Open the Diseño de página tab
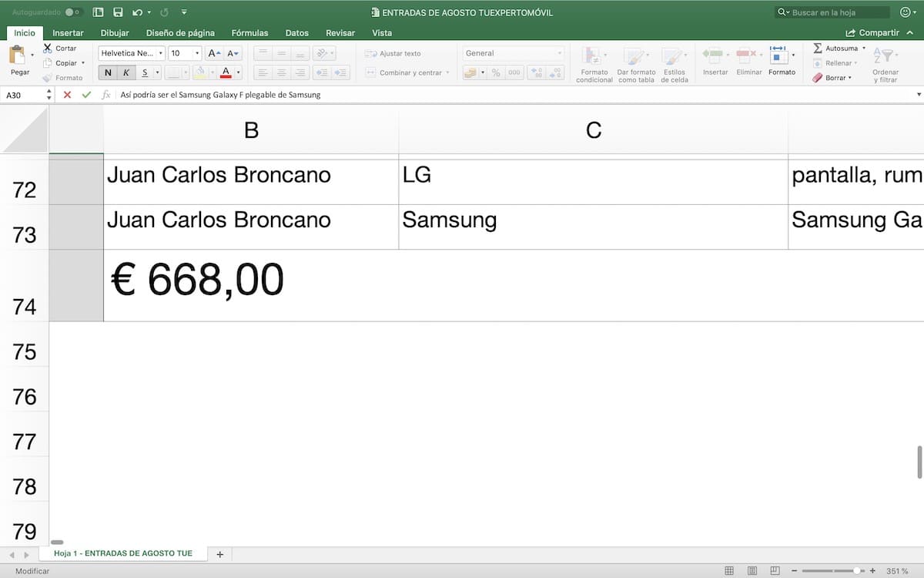This screenshot has width=924, height=578. click(180, 33)
